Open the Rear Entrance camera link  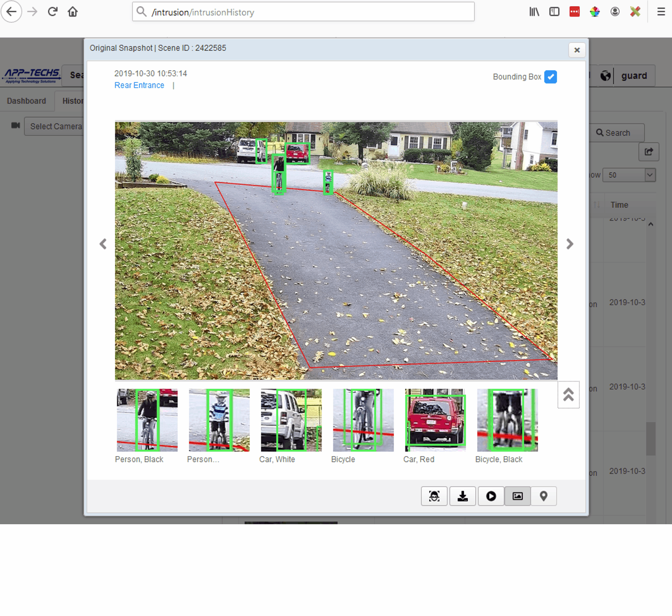click(139, 86)
